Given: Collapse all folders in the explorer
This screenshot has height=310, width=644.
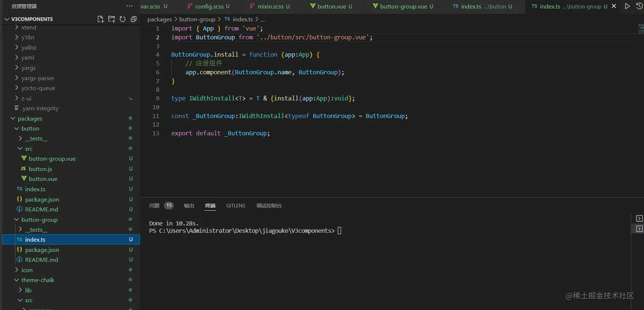Looking at the screenshot, I should point(133,19).
